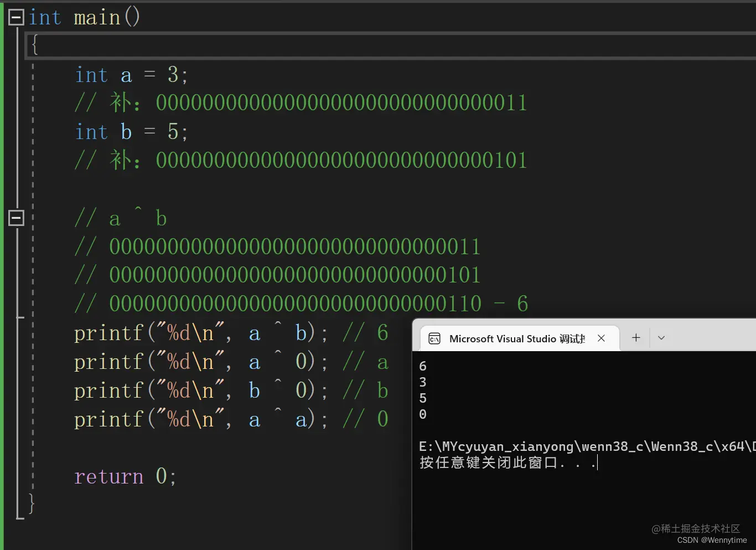Click the console output line '5'
Viewport: 756px width, 550px height.
pos(423,398)
